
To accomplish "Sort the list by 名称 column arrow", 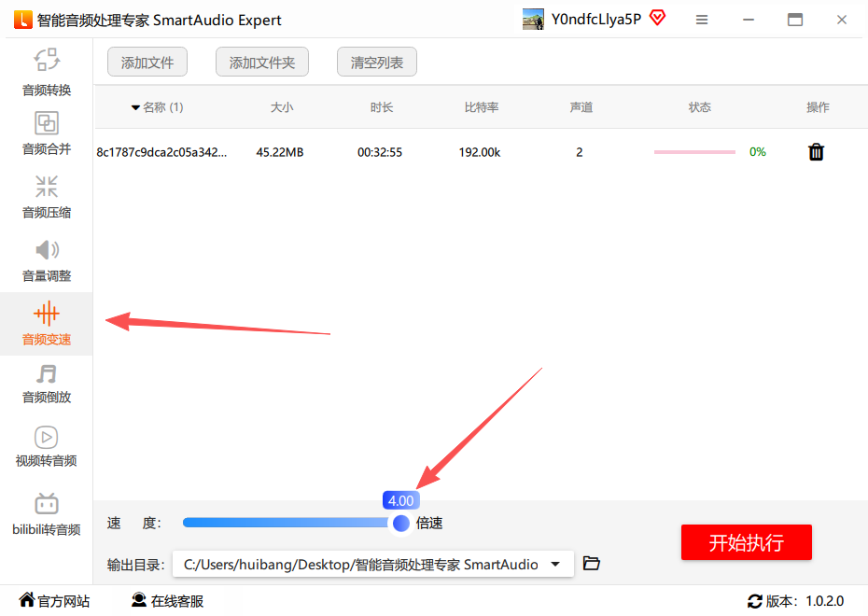I will (x=135, y=107).
